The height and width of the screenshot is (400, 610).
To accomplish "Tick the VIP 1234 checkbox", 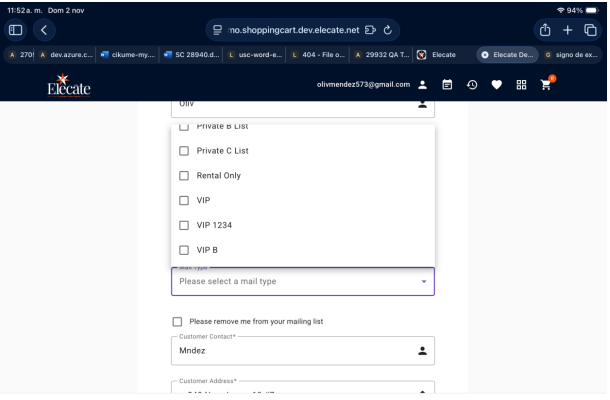I will (x=183, y=225).
